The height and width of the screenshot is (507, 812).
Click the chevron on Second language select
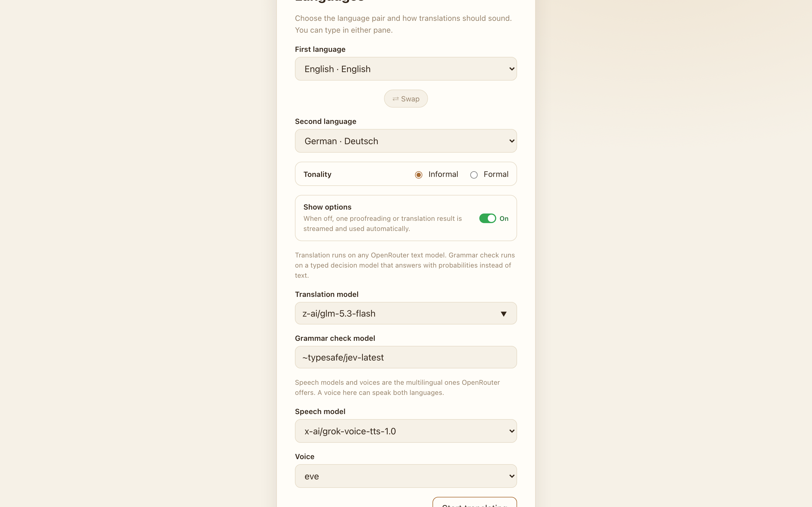tap(512, 141)
